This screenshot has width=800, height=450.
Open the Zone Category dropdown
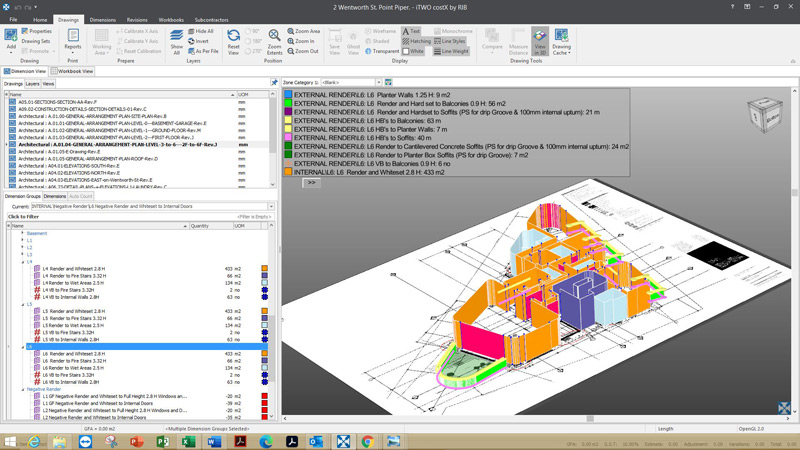pos(379,82)
